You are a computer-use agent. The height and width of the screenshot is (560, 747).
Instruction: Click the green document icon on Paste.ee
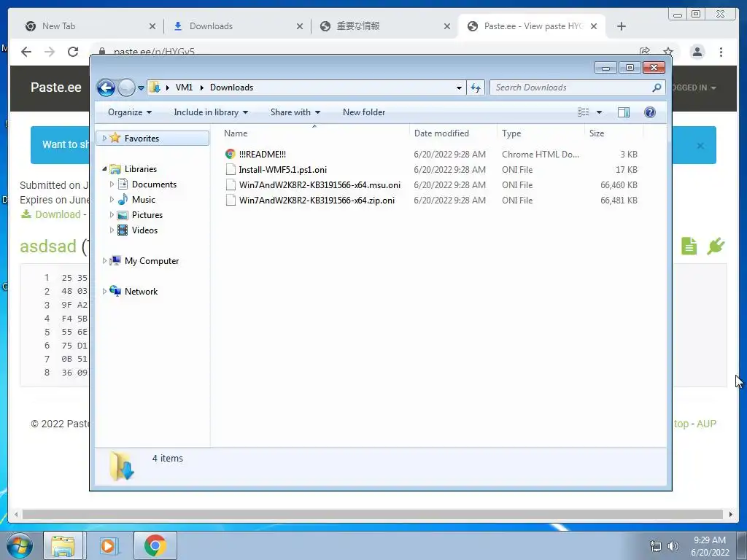(x=689, y=246)
